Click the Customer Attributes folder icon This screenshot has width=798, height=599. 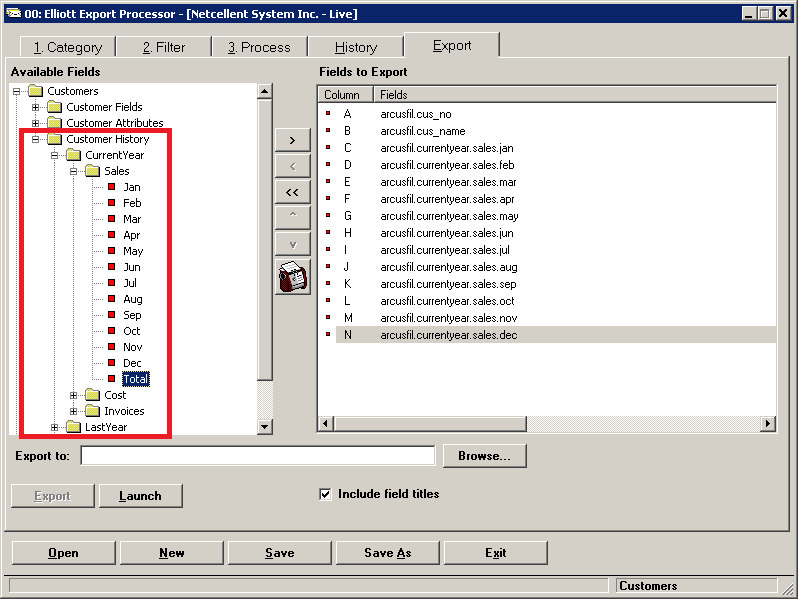pos(54,123)
